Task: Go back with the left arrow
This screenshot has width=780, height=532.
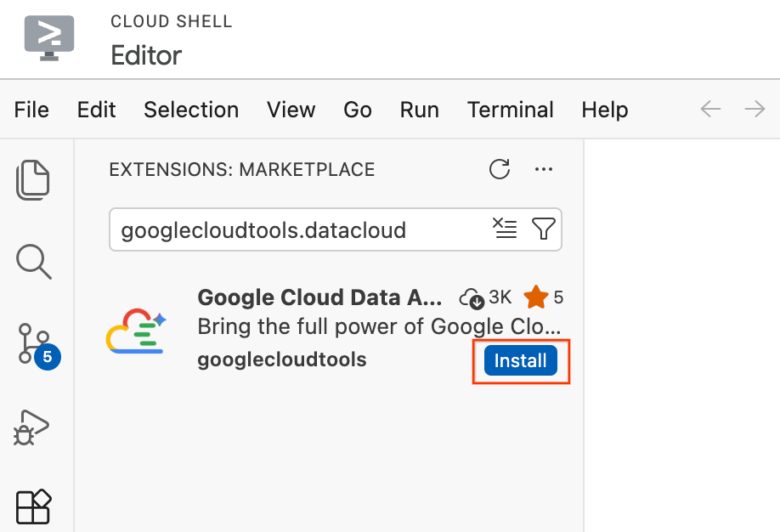Action: [710, 109]
